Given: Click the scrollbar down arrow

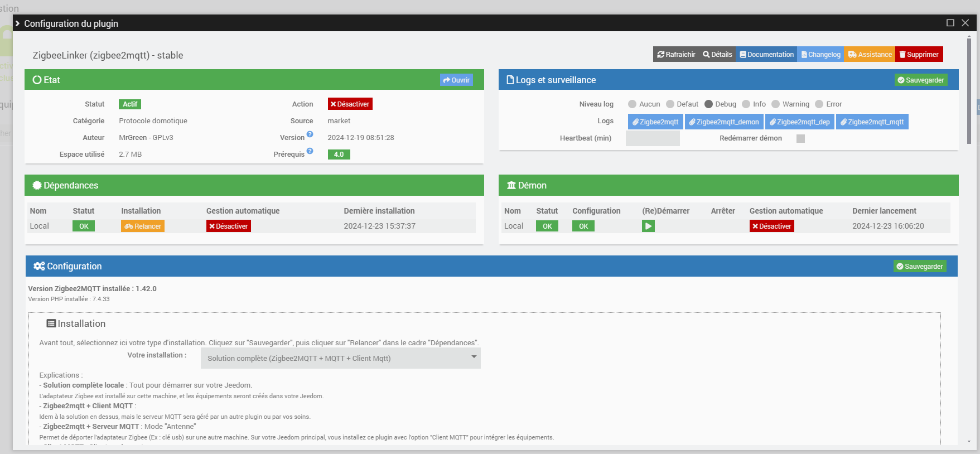Looking at the screenshot, I should click(969, 441).
